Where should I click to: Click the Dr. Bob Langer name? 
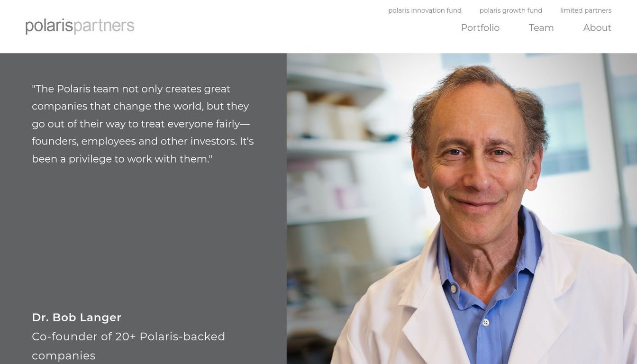coord(76,318)
